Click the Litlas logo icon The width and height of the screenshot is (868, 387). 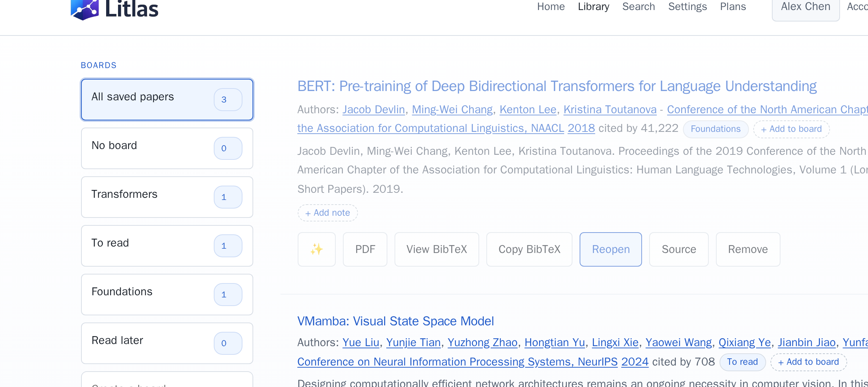pos(85,10)
